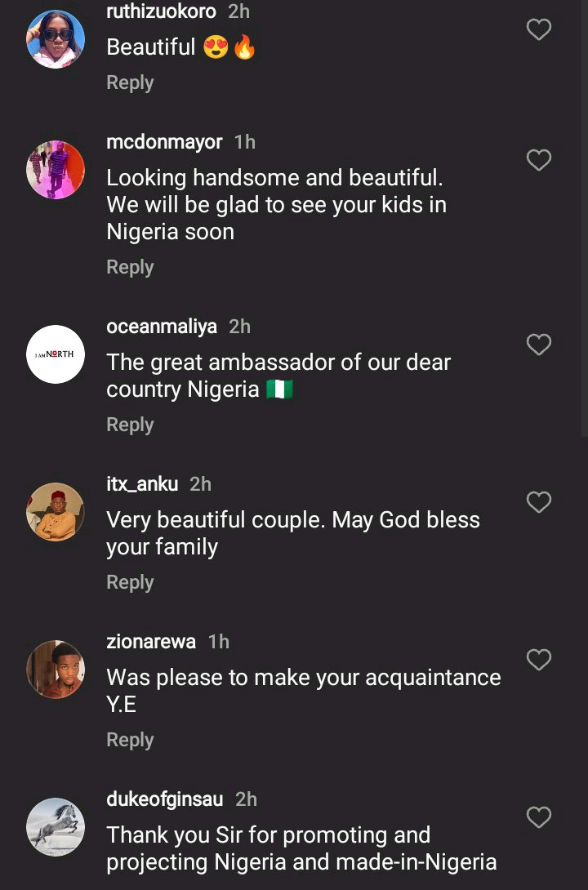Screen dimensions: 588x890
Task: Like oceanmaliya's comment about Nigeria ambassador
Action: [539, 345]
